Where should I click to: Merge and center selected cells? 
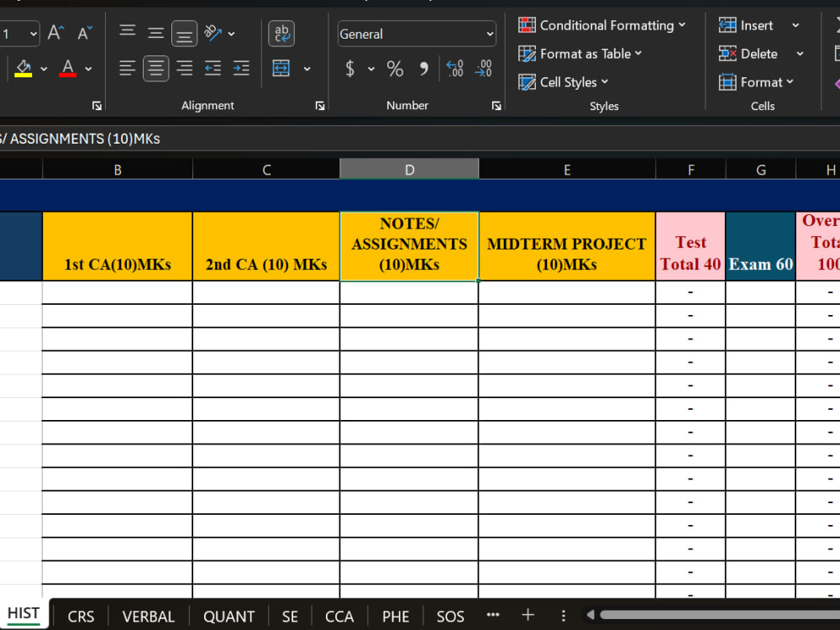[x=281, y=68]
